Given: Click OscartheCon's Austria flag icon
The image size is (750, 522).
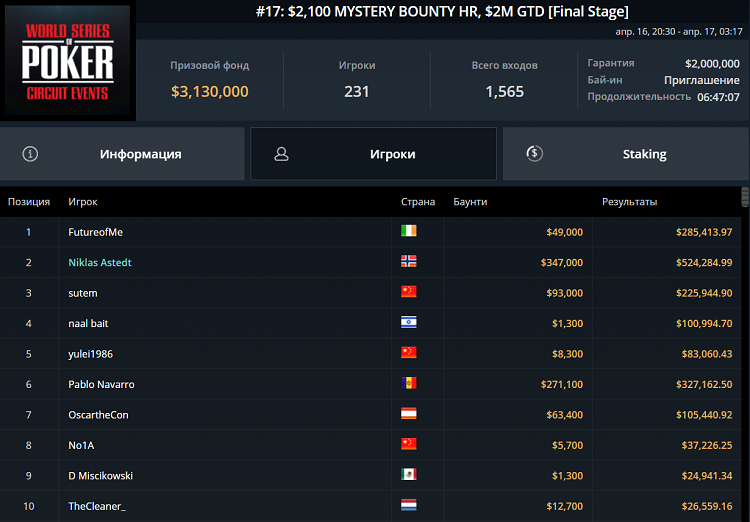Looking at the screenshot, I should click(x=408, y=414).
